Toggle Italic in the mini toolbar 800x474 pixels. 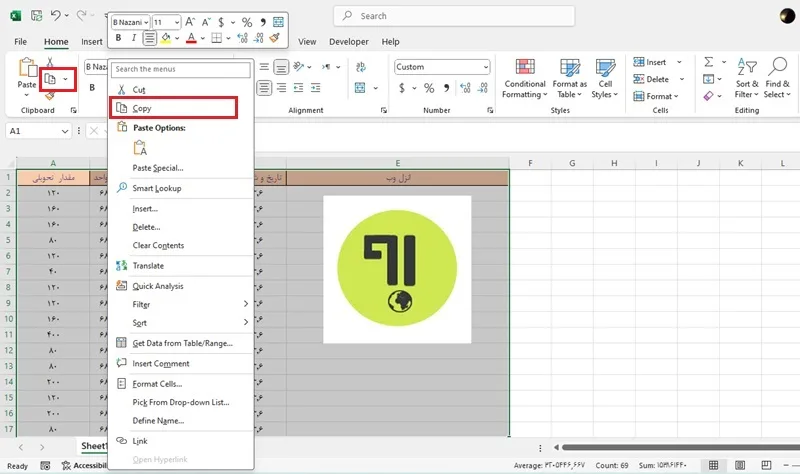coord(134,38)
